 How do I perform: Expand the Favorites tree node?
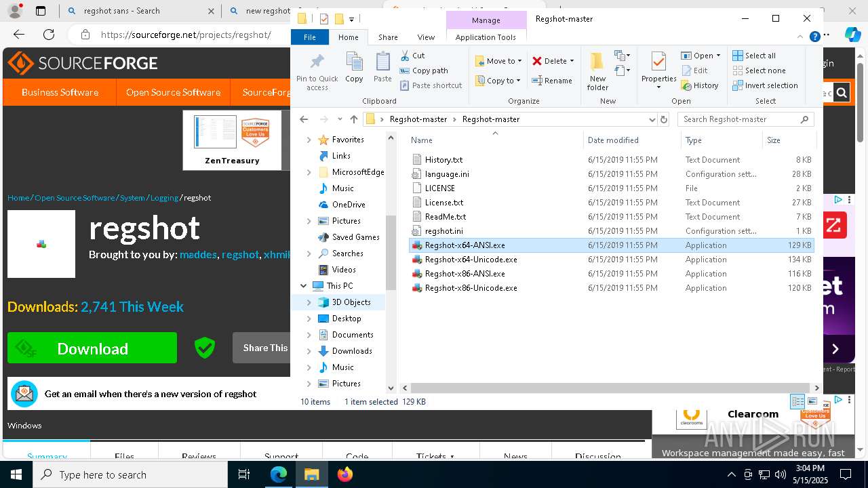(309, 140)
